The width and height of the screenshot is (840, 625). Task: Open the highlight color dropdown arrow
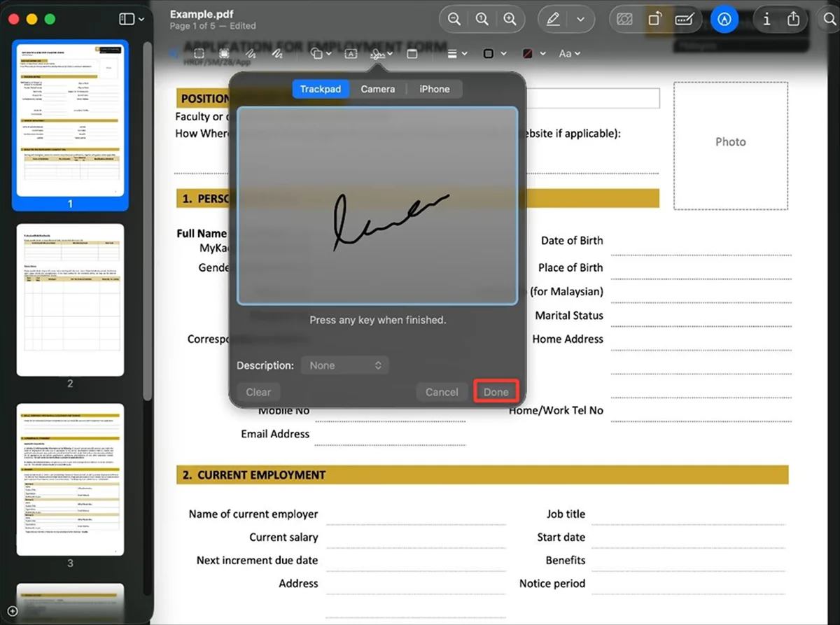point(580,20)
